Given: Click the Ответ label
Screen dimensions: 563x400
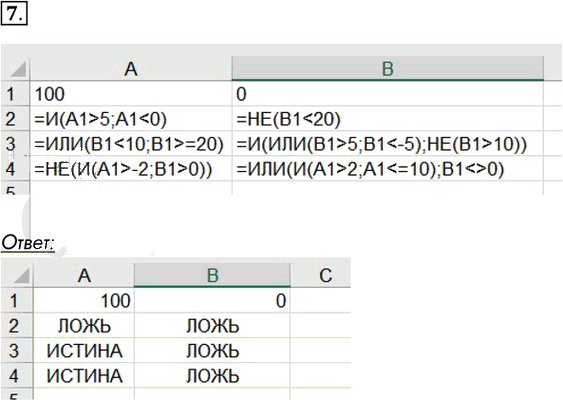Looking at the screenshot, I should (x=28, y=243).
